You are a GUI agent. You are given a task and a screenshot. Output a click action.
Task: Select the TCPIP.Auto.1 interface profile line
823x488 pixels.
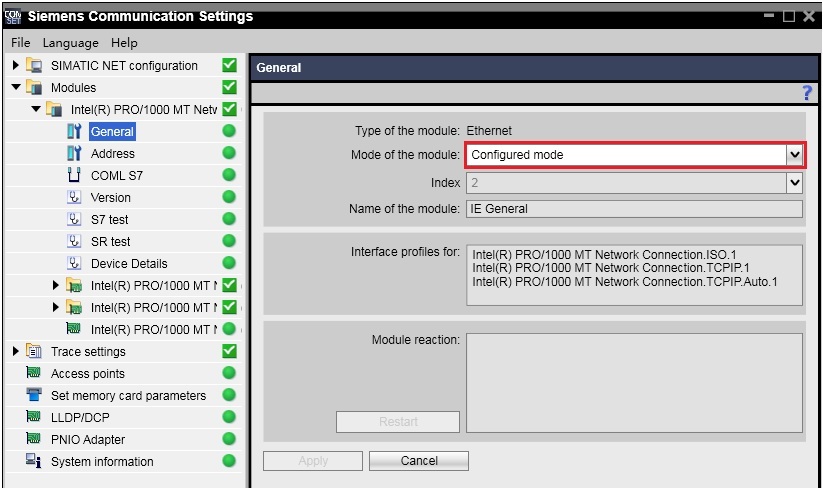click(625, 282)
